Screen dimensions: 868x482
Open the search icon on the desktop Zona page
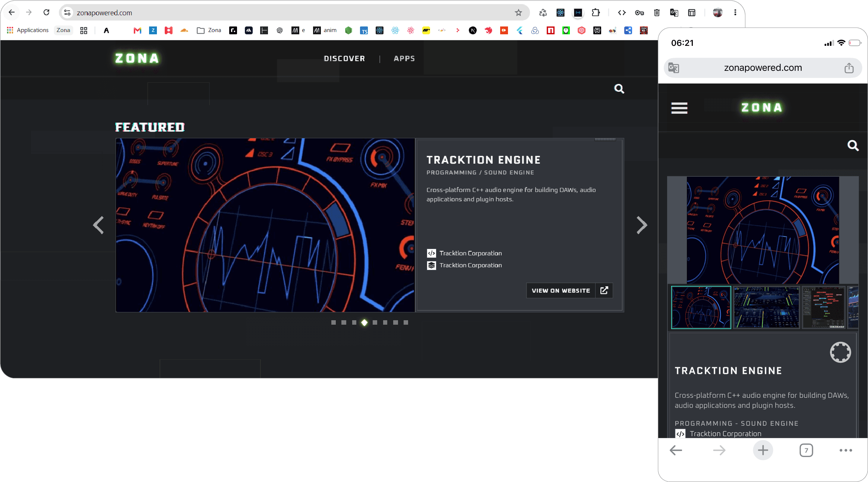tap(619, 89)
